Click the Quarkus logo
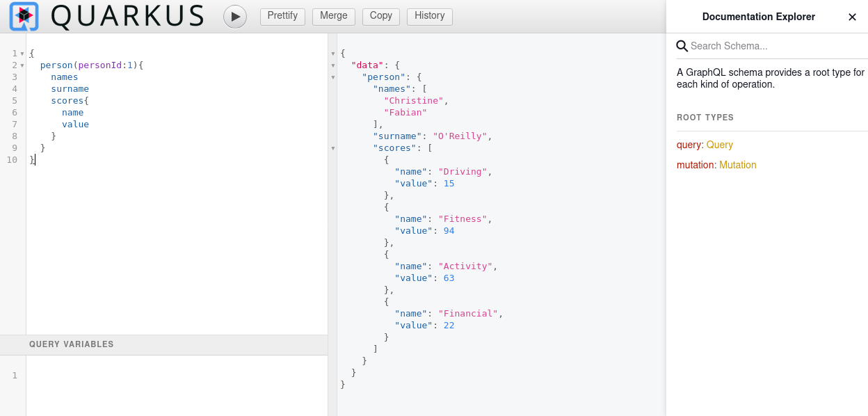The width and height of the screenshot is (868, 416). click(23, 16)
